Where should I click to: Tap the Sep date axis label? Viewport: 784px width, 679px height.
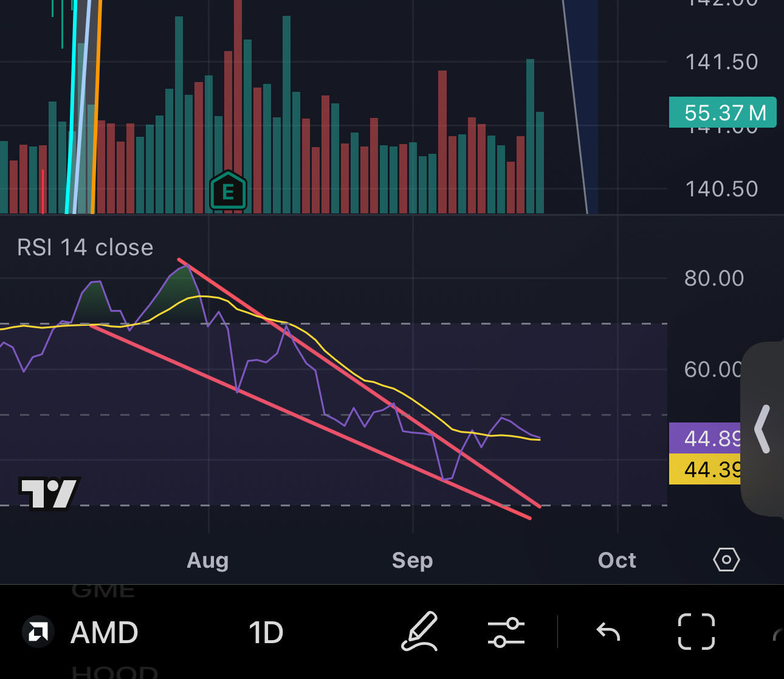click(412, 560)
